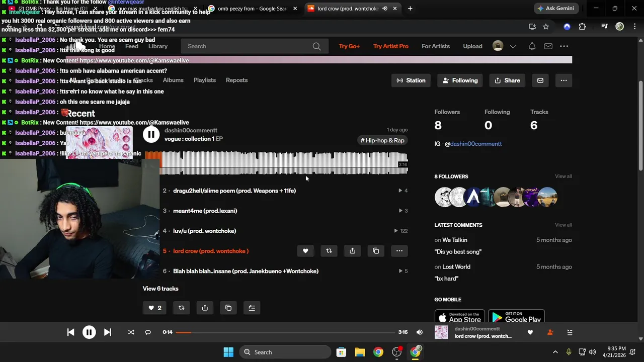Click View 6 tracks link

pyautogui.click(x=160, y=289)
